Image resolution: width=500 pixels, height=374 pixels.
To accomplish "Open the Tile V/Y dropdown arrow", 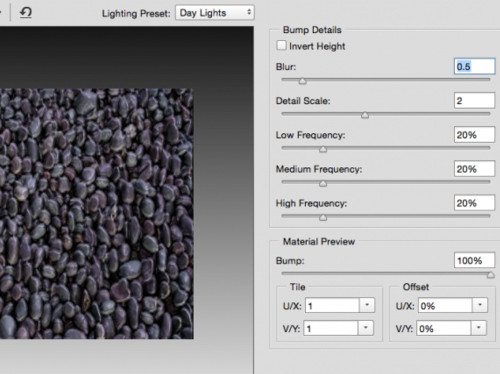I will [x=366, y=328].
